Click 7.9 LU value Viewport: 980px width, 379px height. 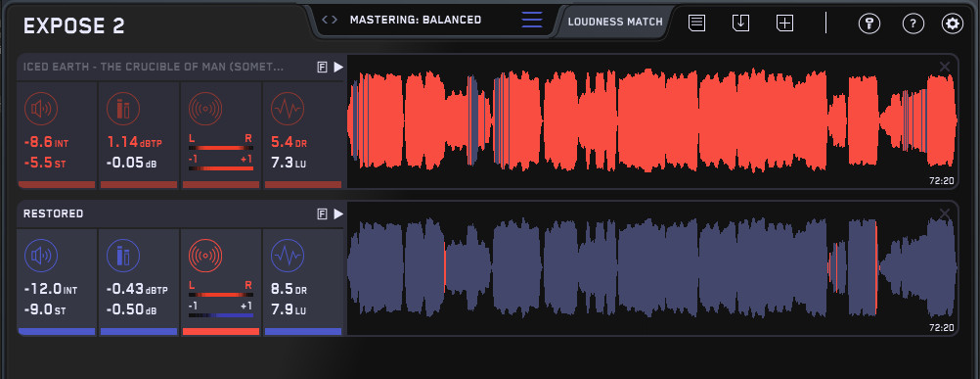coord(289,310)
